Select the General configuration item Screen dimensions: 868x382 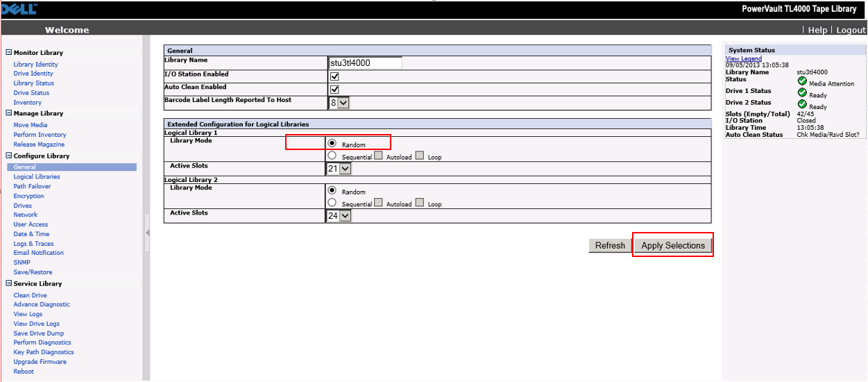tap(72, 167)
